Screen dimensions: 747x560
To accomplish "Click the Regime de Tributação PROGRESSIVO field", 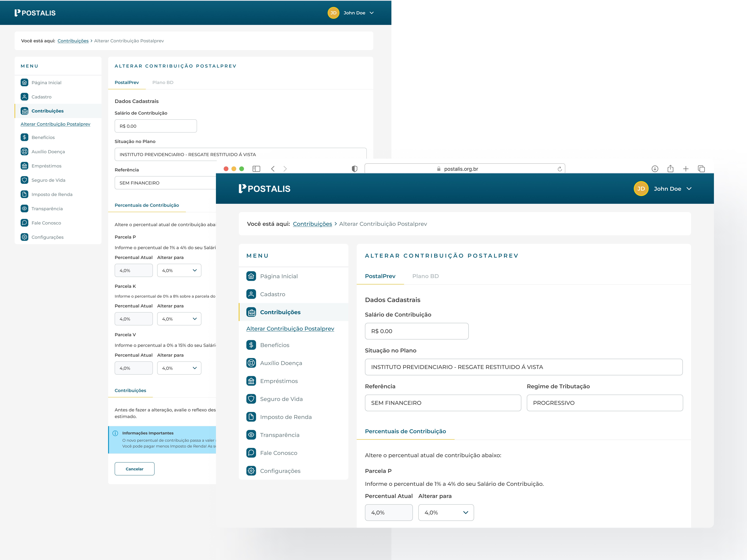I will pyautogui.click(x=604, y=403).
